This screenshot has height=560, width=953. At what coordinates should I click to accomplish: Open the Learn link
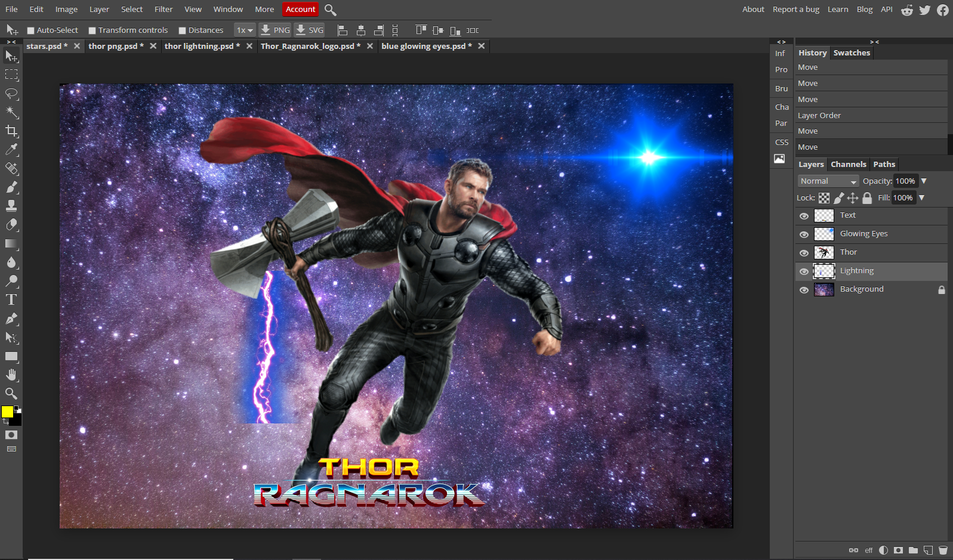[838, 10]
